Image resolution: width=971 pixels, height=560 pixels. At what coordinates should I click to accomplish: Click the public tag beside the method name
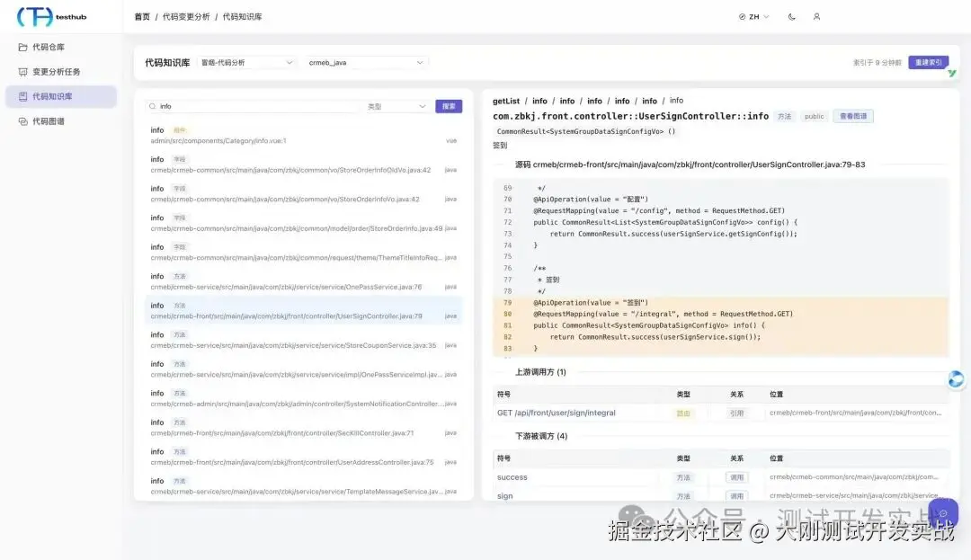point(814,116)
